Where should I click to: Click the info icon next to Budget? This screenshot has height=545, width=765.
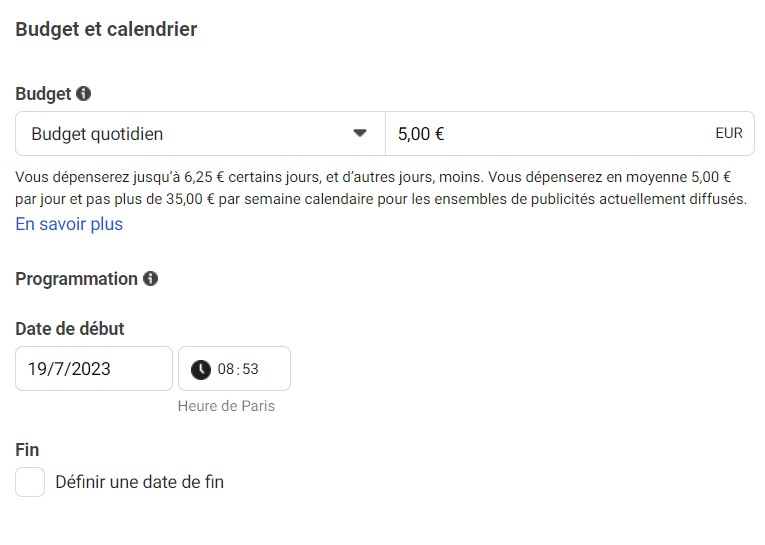click(x=83, y=93)
